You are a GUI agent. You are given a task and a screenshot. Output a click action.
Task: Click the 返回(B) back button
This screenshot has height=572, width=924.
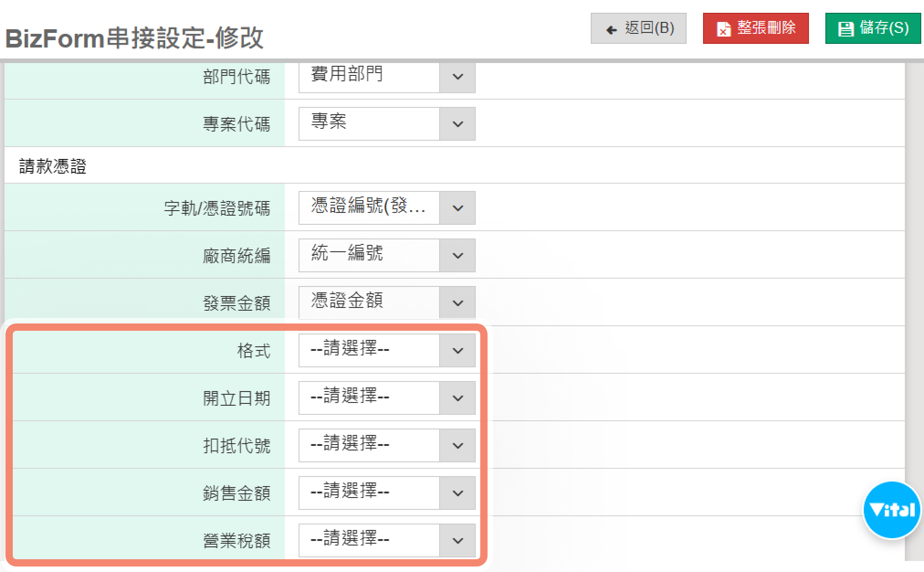(x=638, y=28)
